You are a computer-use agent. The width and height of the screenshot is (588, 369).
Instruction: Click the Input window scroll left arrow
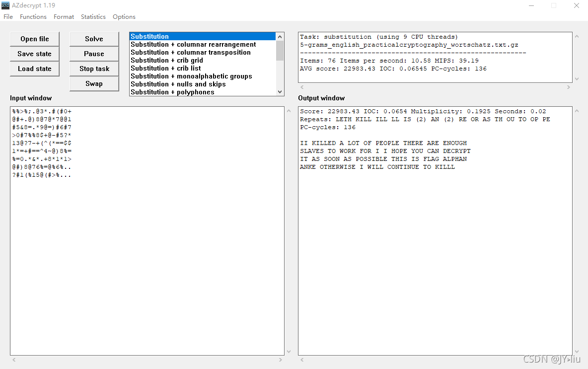point(14,360)
